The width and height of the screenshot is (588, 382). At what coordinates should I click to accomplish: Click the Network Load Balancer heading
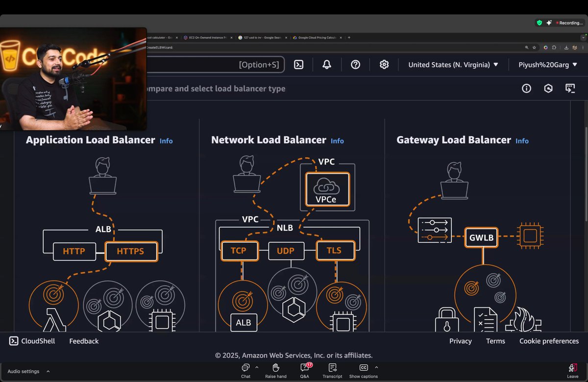[269, 140]
